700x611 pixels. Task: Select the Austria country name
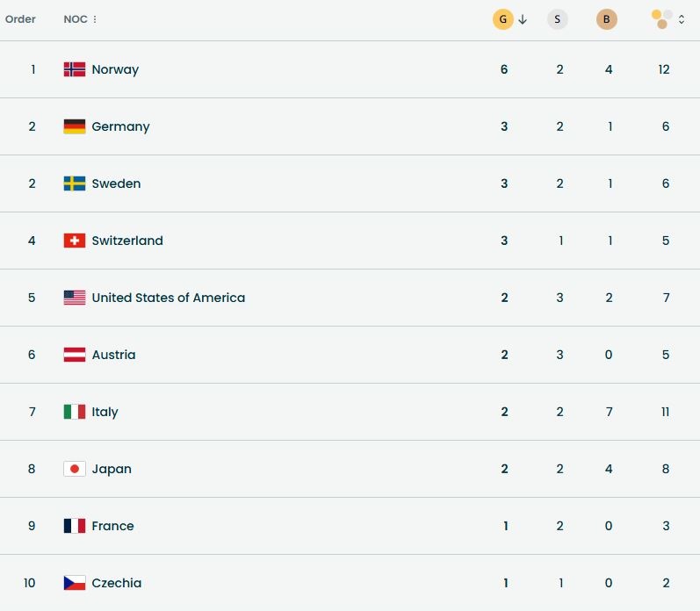point(113,355)
